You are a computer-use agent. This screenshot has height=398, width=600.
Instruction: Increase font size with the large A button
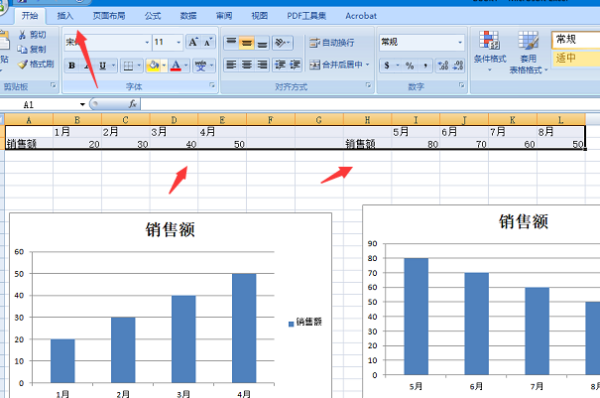(193, 42)
